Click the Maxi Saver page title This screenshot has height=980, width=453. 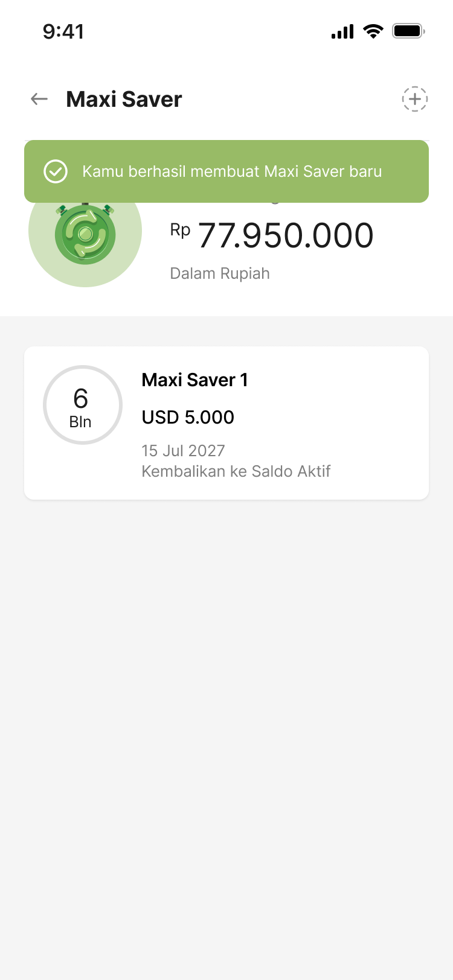point(124,99)
